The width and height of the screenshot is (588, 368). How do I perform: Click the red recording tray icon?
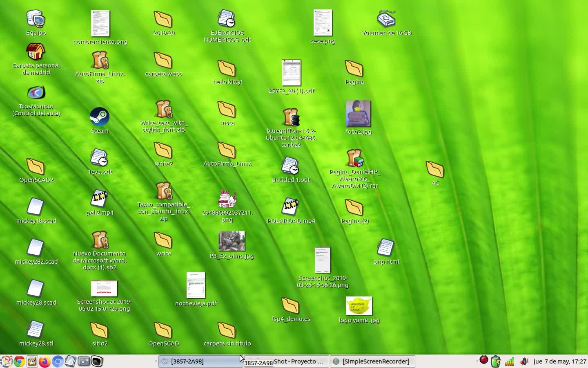pyautogui.click(x=484, y=360)
